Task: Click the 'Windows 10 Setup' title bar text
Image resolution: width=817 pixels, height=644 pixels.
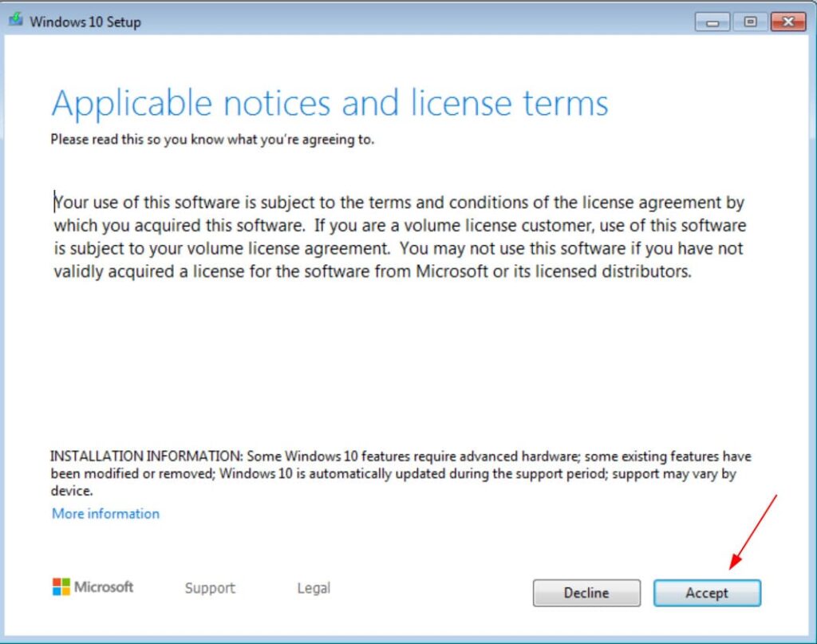Action: [x=85, y=22]
